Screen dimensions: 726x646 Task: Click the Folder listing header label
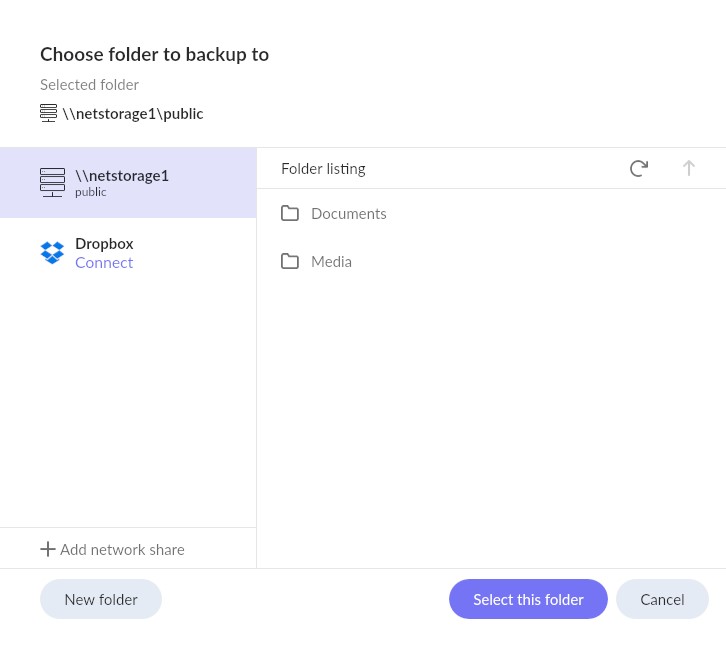(323, 169)
